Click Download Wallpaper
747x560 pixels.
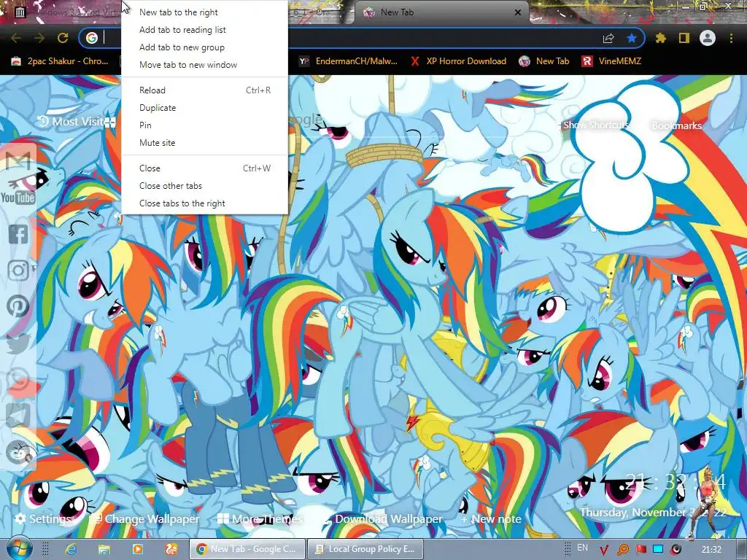pyautogui.click(x=382, y=518)
